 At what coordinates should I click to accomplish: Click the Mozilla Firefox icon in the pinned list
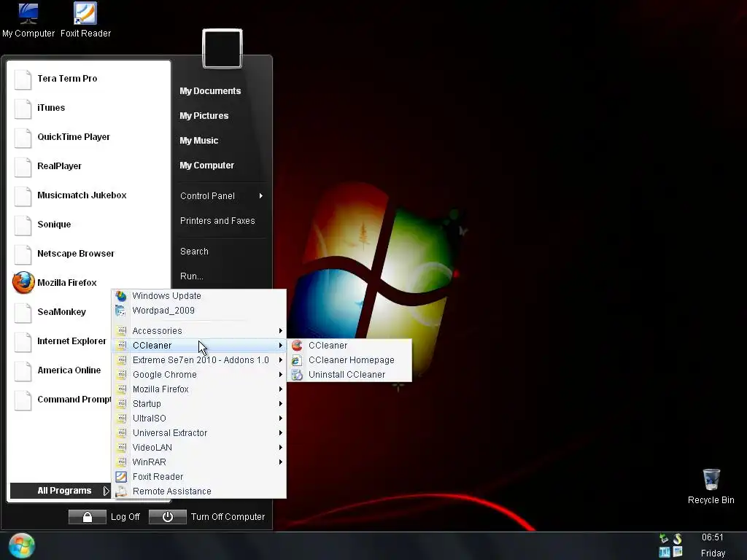[23, 282]
